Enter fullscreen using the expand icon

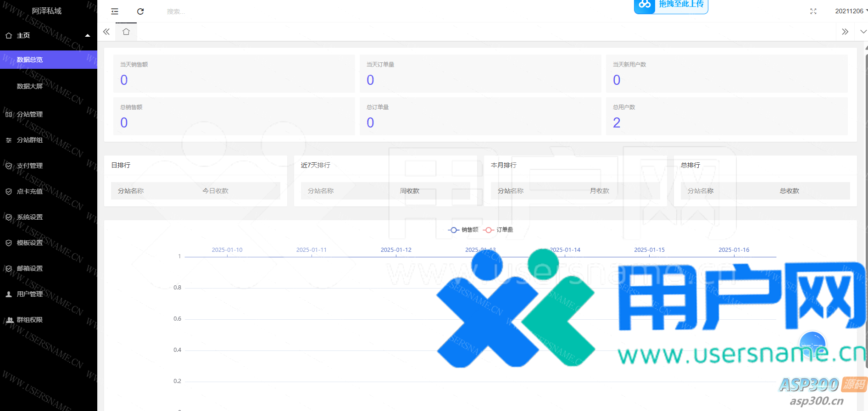coord(813,11)
